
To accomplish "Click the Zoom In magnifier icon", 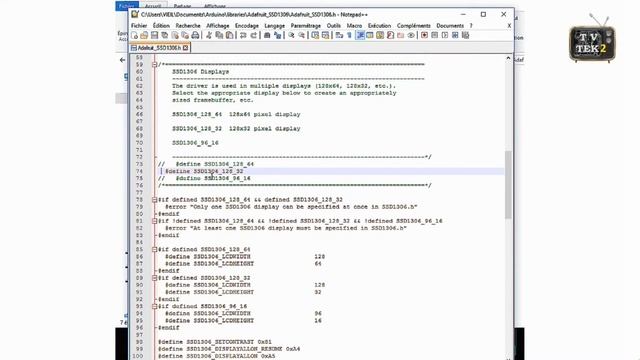I will [x=291, y=36].
